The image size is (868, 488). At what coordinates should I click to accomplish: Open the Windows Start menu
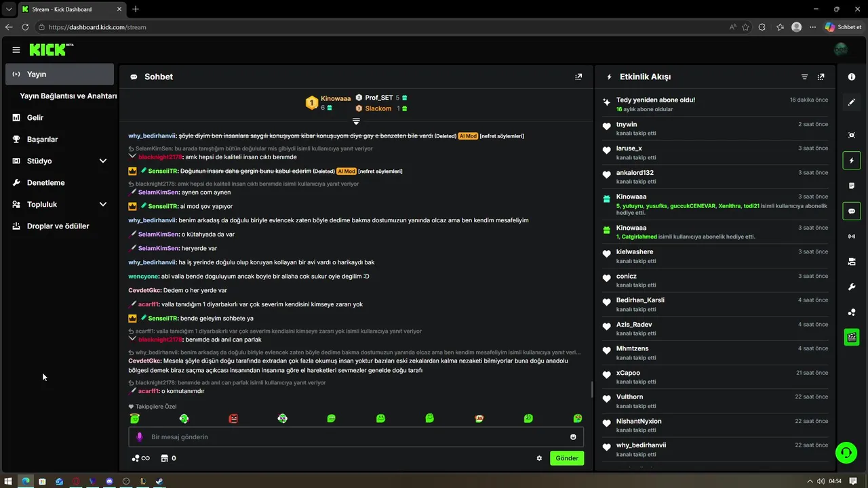(x=8, y=481)
